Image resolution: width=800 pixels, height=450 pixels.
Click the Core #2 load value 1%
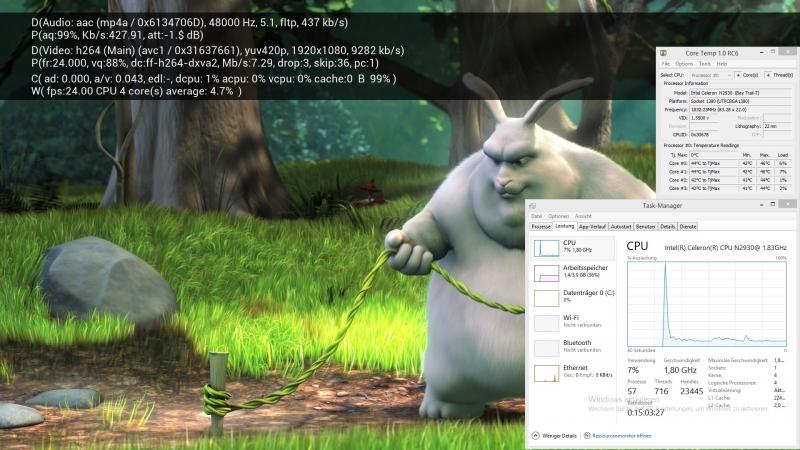point(783,180)
